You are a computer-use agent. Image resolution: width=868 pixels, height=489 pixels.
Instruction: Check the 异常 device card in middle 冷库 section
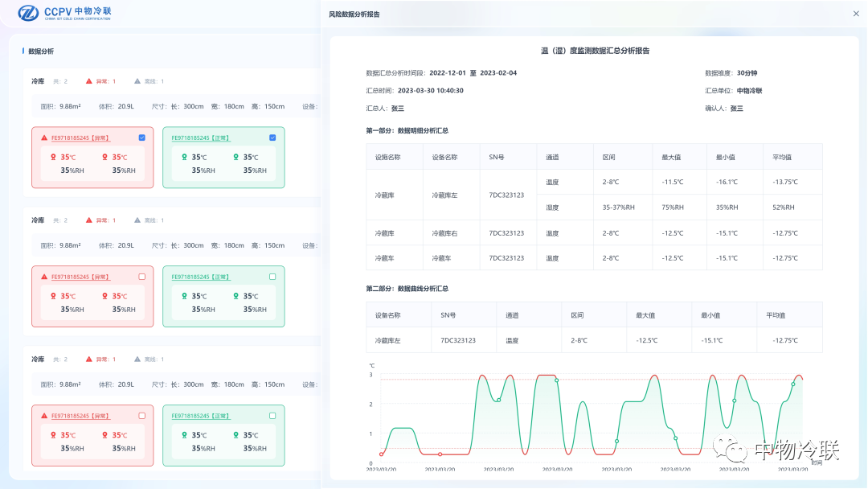click(141, 277)
